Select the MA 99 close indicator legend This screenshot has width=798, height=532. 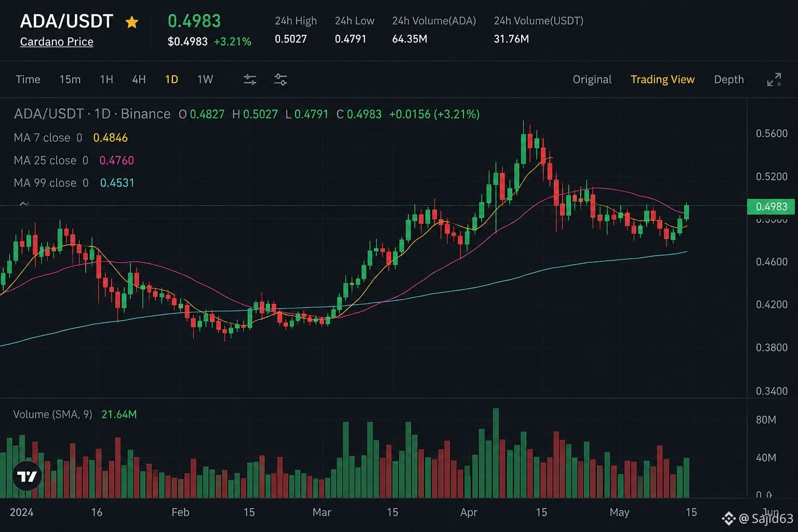[51, 183]
